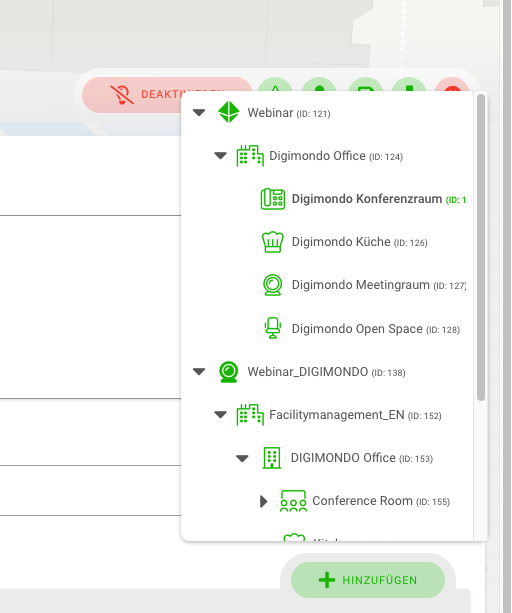This screenshot has width=512, height=613.
Task: Collapse the DIGIMONDO Office ID 153 node
Action: click(x=242, y=458)
